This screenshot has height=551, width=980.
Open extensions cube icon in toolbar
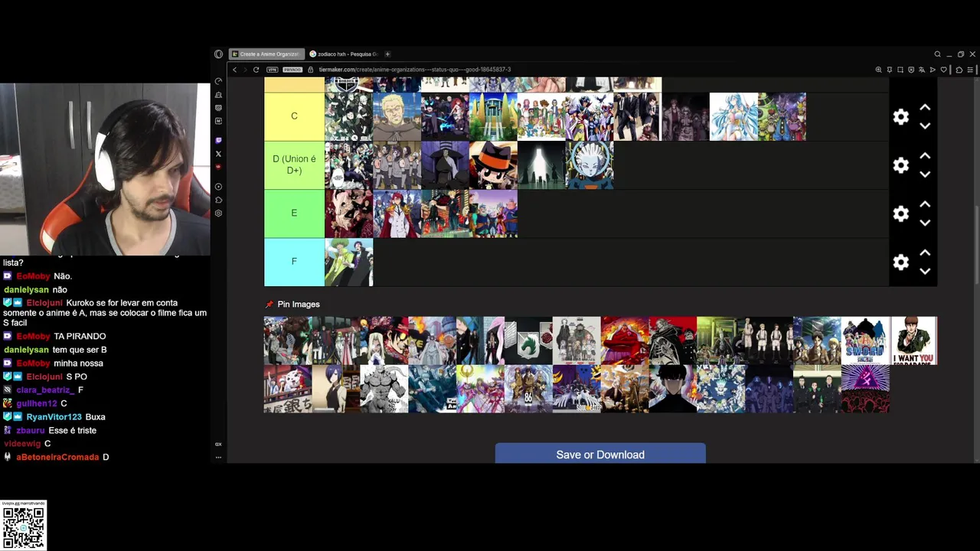click(959, 70)
